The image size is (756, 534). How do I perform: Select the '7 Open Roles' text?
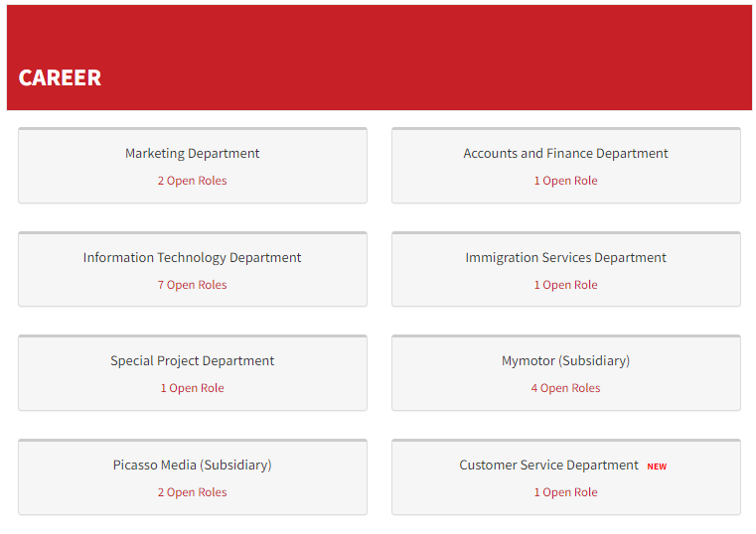pyautogui.click(x=193, y=285)
